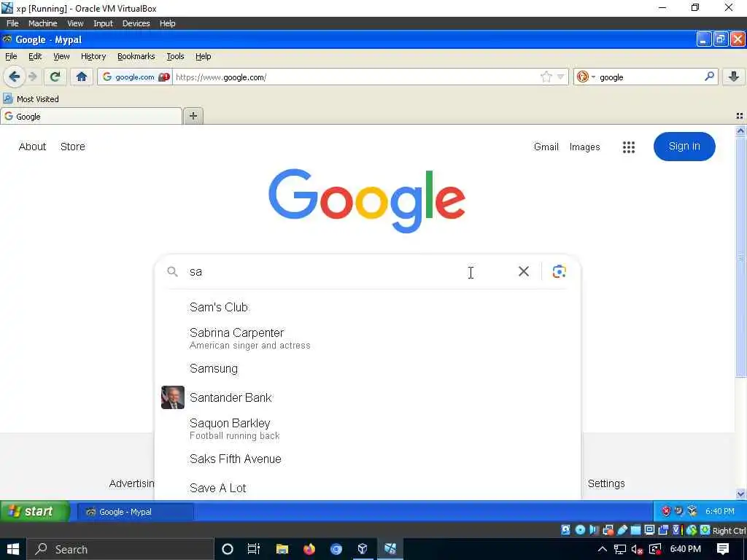
Task: Open the Most Visited bookmarks folder
Action: (31, 99)
